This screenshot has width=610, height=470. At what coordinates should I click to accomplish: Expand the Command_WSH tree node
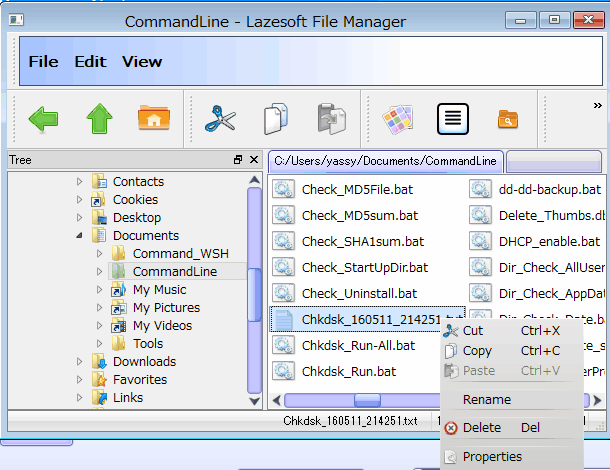99,253
